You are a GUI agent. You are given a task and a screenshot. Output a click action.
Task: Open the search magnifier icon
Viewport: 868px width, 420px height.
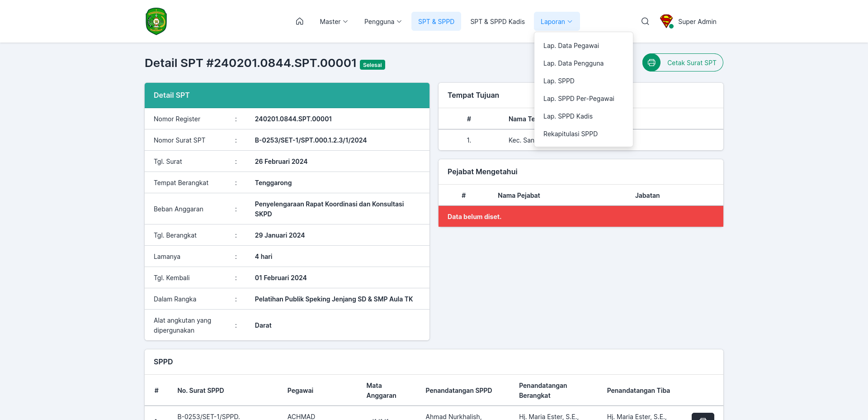coord(645,21)
